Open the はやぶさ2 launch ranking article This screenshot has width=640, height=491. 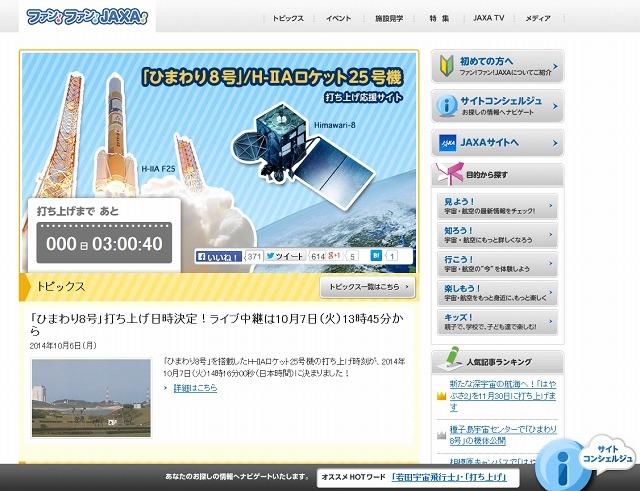[x=503, y=395]
